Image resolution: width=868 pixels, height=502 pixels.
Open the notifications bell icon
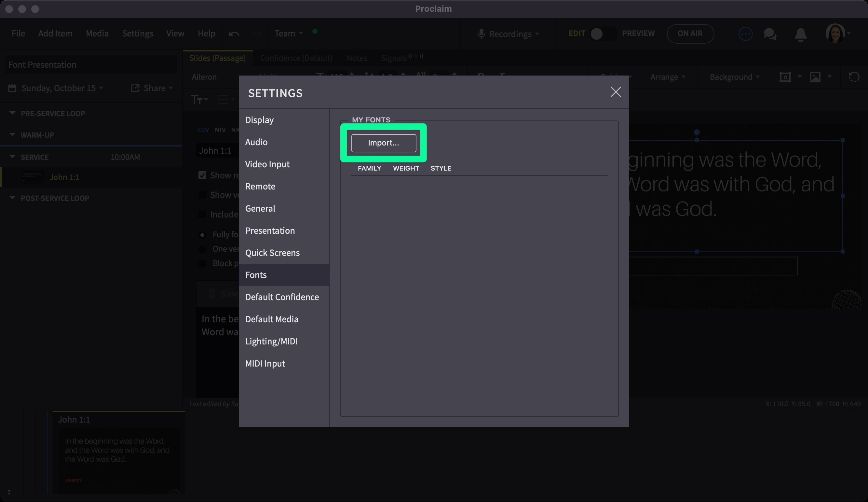(800, 35)
